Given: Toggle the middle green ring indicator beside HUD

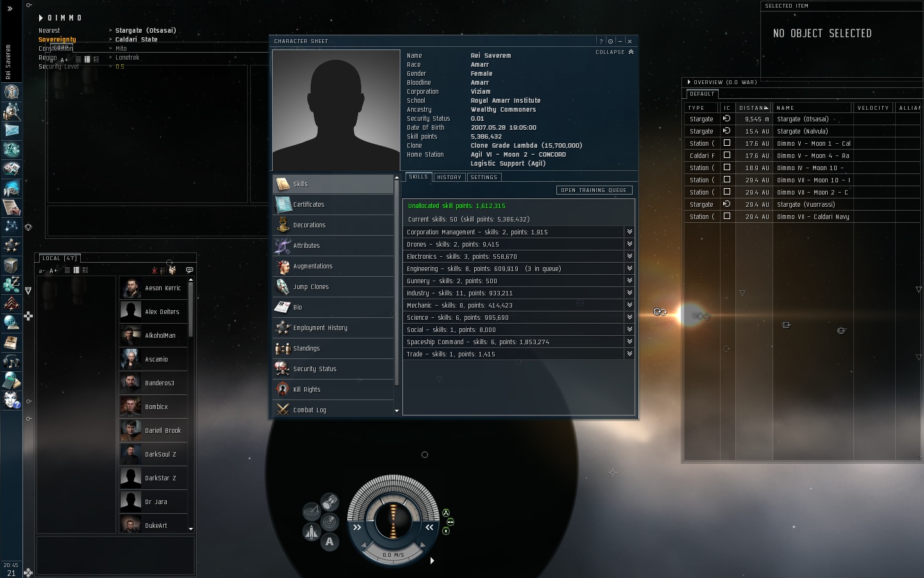Looking at the screenshot, I should pyautogui.click(x=450, y=522).
